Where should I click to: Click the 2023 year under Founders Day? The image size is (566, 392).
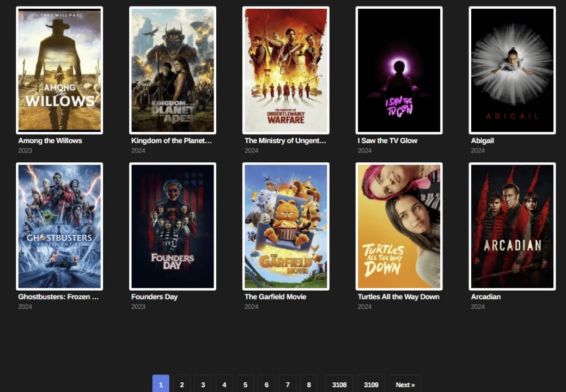tap(138, 307)
